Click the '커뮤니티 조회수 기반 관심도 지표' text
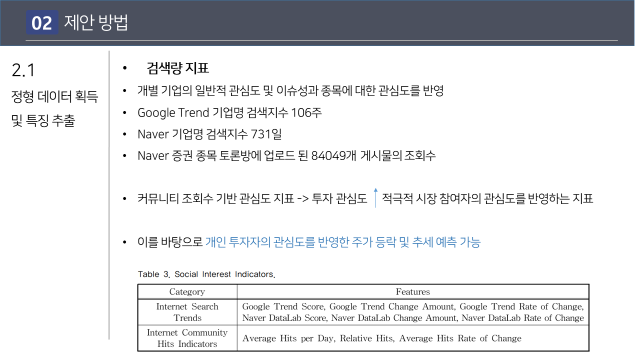 216,198
